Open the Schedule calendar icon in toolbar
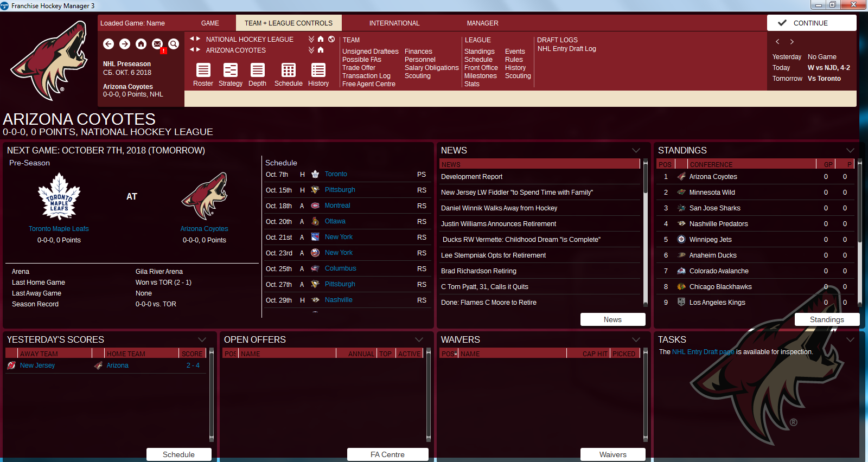The width and height of the screenshot is (868, 462). (289, 70)
